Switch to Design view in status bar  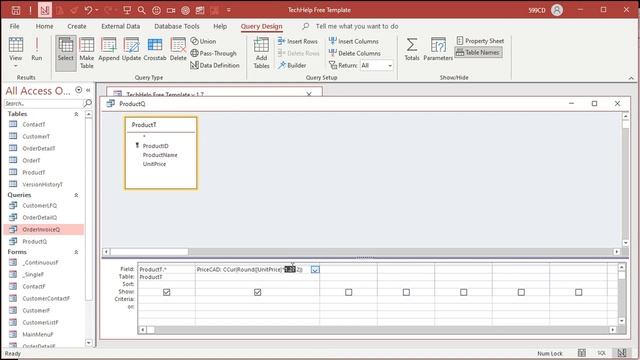(622, 353)
